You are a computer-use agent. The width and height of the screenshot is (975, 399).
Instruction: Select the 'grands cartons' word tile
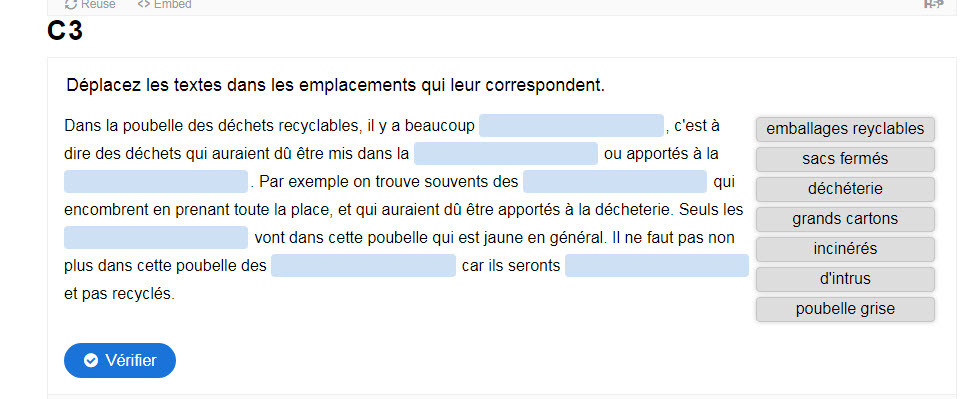845,219
